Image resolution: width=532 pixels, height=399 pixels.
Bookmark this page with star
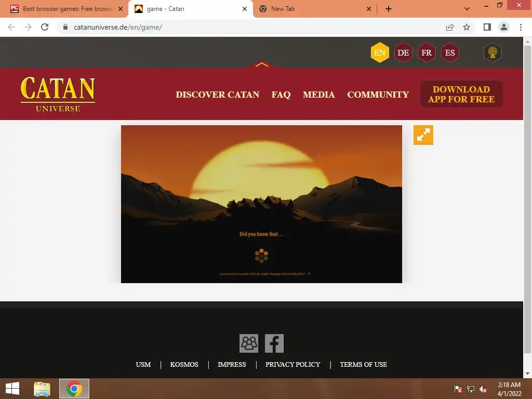[x=467, y=27]
